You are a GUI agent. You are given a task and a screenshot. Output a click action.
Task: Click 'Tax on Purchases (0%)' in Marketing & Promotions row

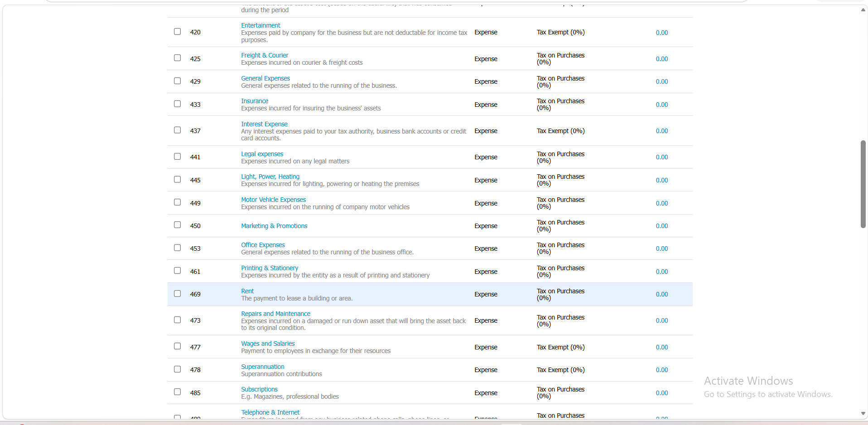[560, 225]
